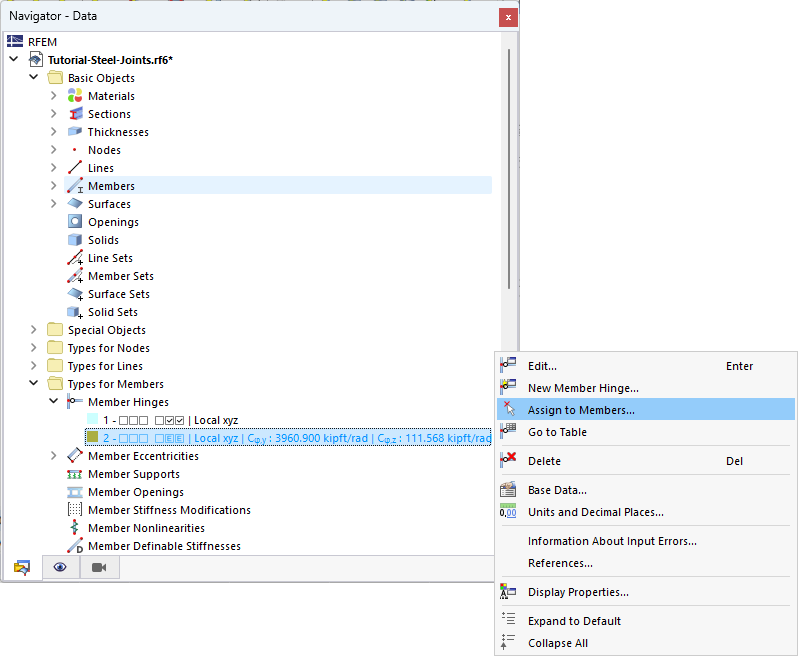798x656 pixels.
Task: Click the Member Hinges icon
Action: click(x=74, y=402)
